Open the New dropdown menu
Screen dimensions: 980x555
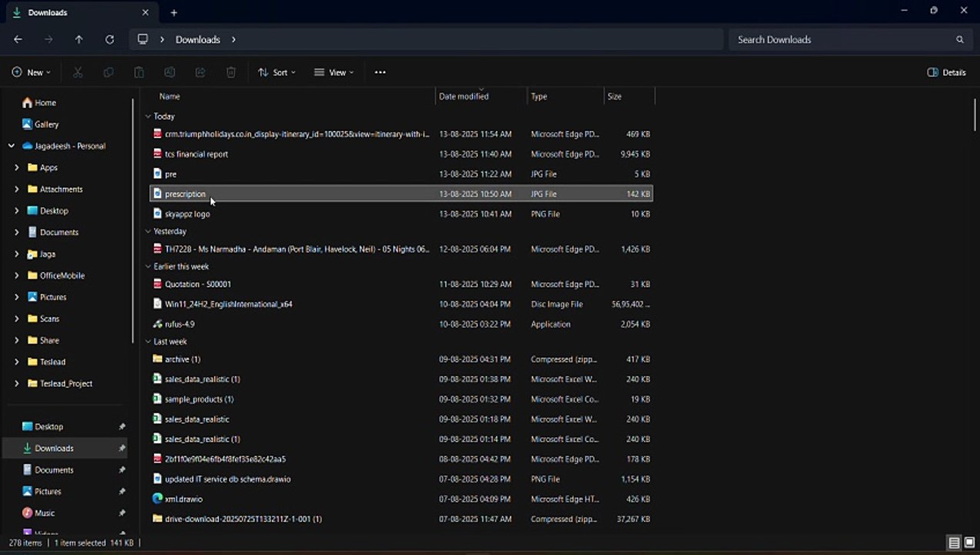[31, 72]
